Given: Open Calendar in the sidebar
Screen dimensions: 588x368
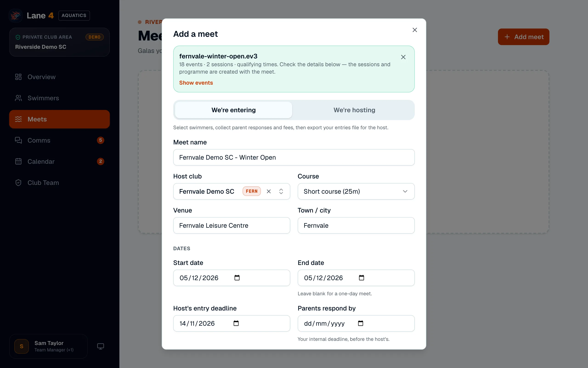Looking at the screenshot, I should (59, 162).
